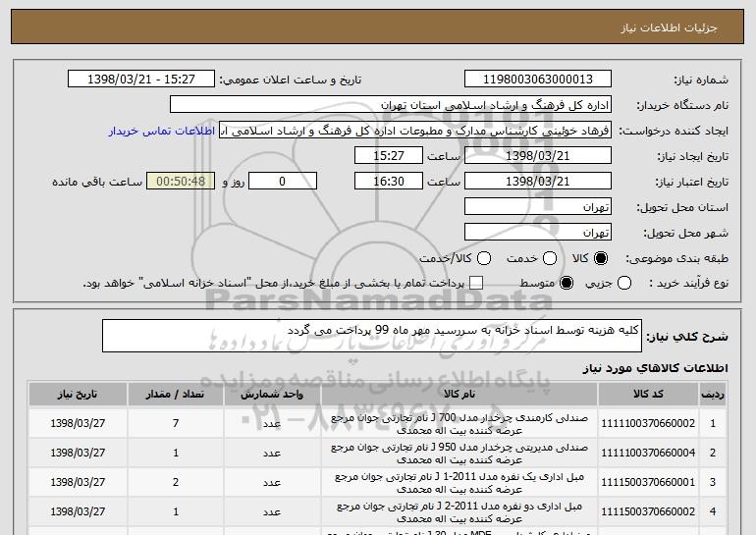Click product code 1111500370660002
Image resolution: width=756 pixels, height=535 pixels.
[648, 511]
